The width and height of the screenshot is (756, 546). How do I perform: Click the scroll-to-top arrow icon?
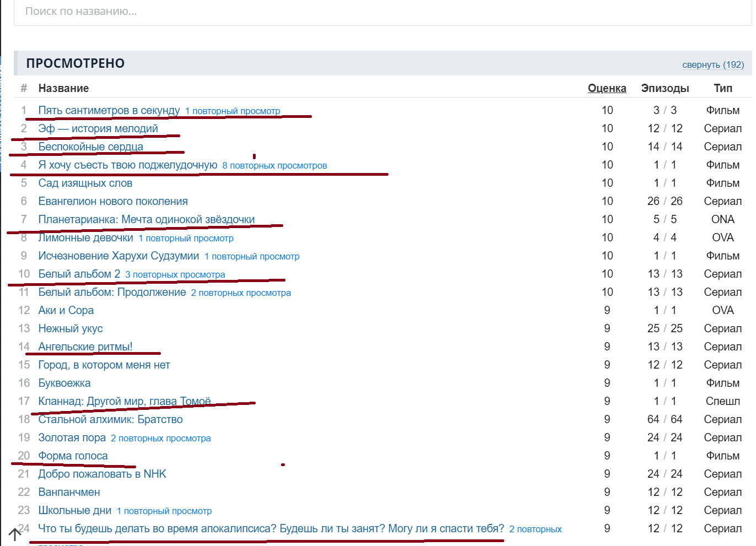click(15, 534)
